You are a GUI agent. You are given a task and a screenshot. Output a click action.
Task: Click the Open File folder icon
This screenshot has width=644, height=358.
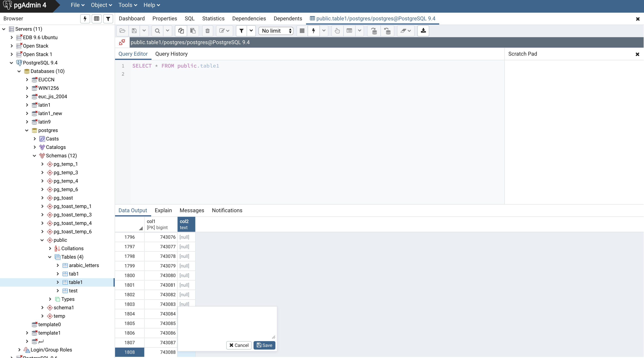point(122,31)
